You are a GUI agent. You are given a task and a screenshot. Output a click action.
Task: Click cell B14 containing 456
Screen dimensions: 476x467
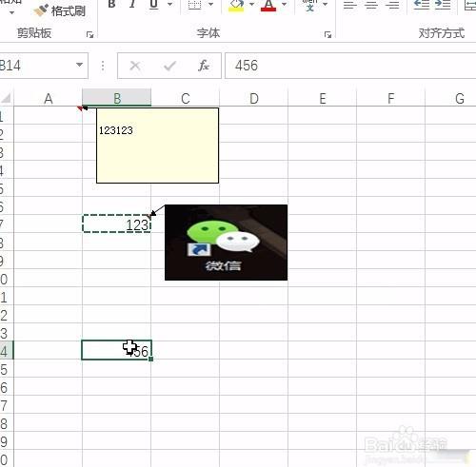tap(117, 350)
